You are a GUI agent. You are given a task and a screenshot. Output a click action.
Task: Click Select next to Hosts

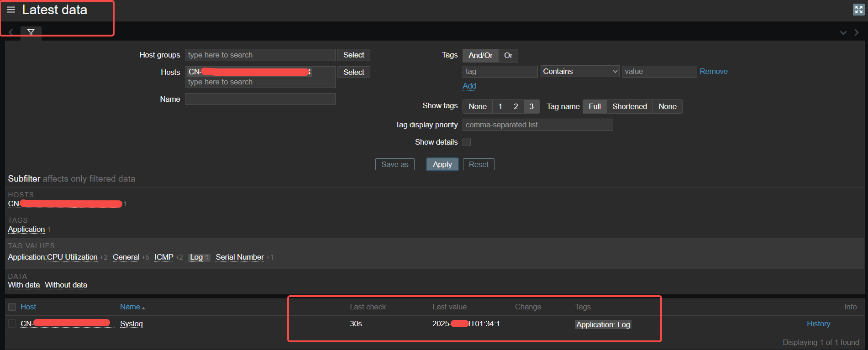coord(353,72)
